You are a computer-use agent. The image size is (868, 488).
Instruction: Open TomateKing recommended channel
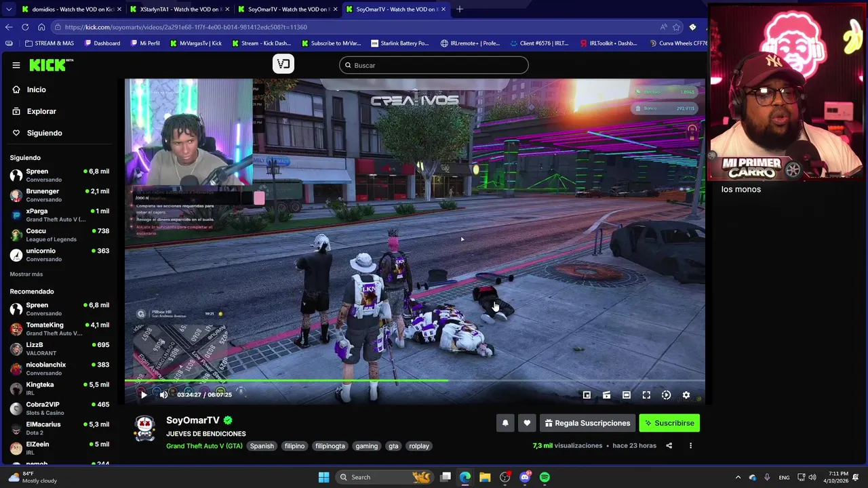pyautogui.click(x=60, y=329)
